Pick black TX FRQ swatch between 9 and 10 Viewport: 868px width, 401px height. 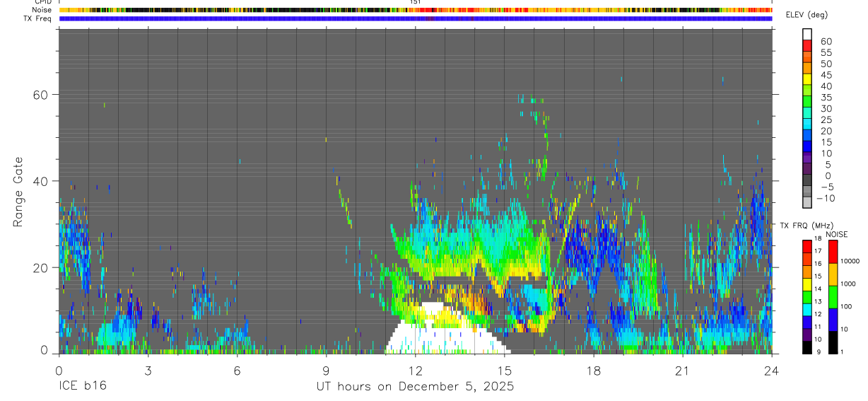click(x=807, y=347)
